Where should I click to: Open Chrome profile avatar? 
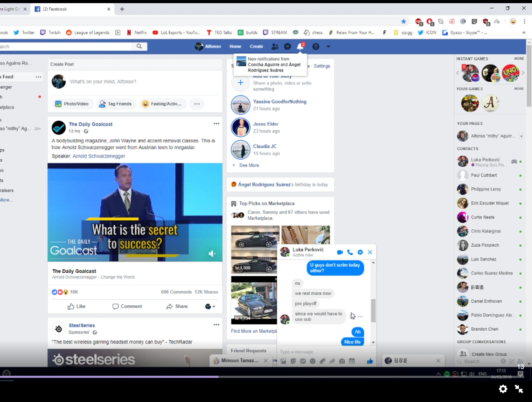click(x=513, y=22)
